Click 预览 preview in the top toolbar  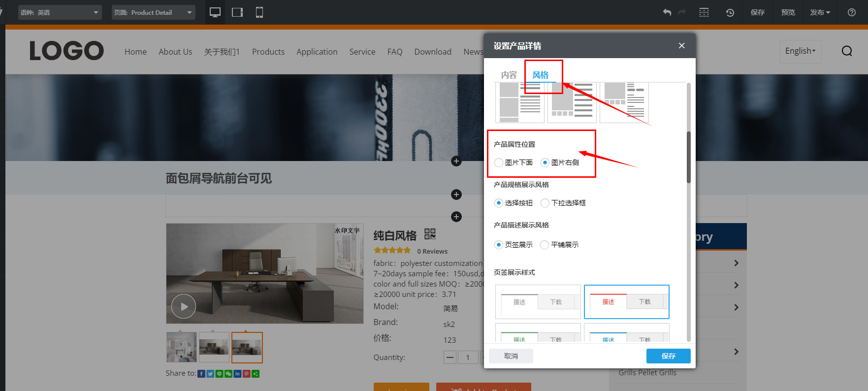(x=788, y=12)
